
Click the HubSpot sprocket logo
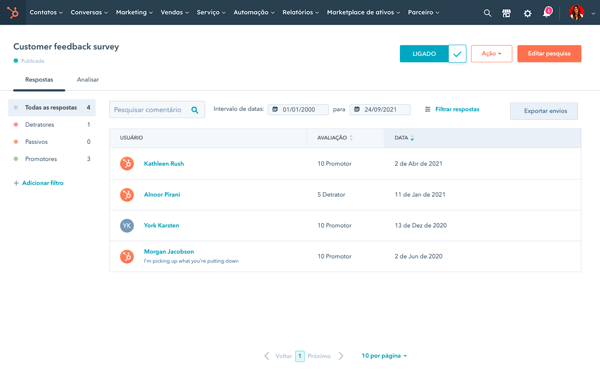coord(13,13)
